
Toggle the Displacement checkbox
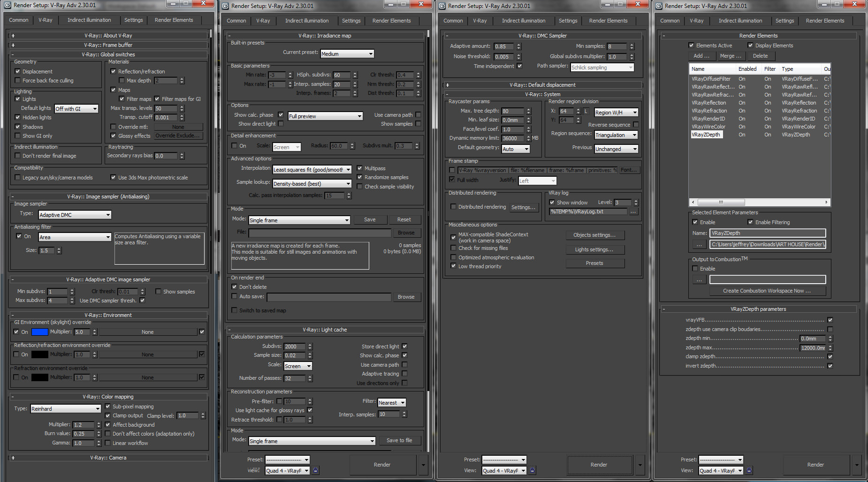18,71
